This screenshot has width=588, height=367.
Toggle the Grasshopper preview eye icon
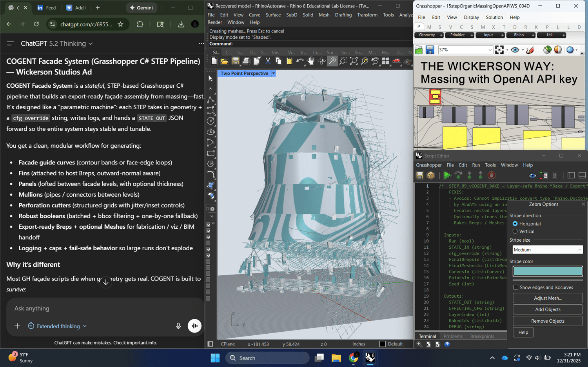[x=515, y=50]
